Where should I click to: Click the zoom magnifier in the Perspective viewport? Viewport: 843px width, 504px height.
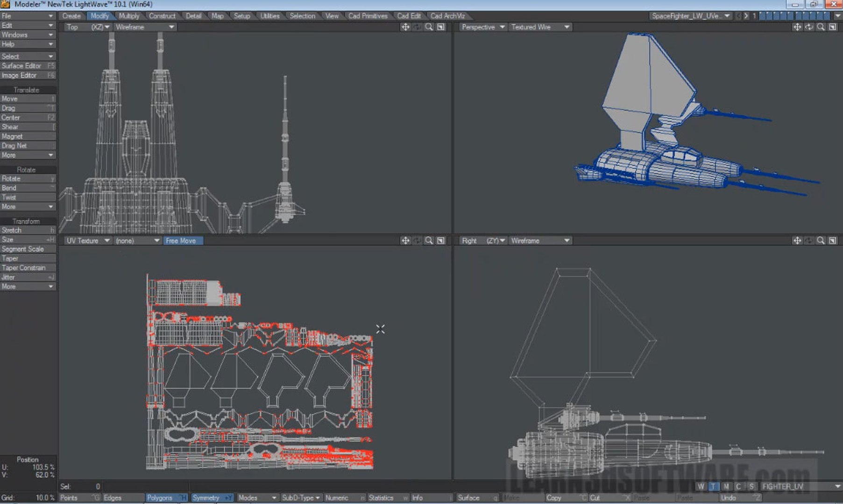[821, 27]
